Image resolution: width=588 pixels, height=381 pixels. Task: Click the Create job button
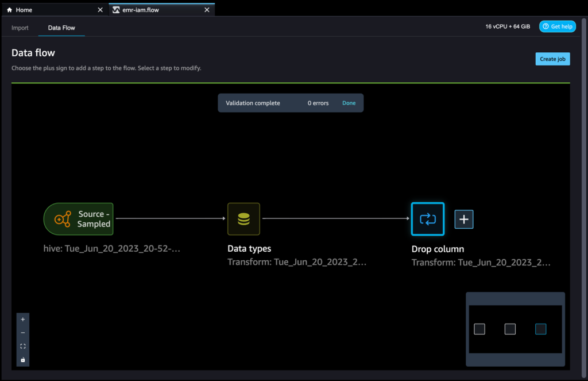tap(552, 59)
